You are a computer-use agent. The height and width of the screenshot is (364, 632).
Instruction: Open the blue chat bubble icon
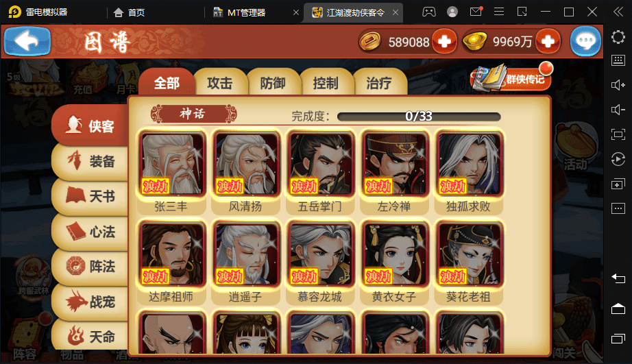[x=585, y=41]
